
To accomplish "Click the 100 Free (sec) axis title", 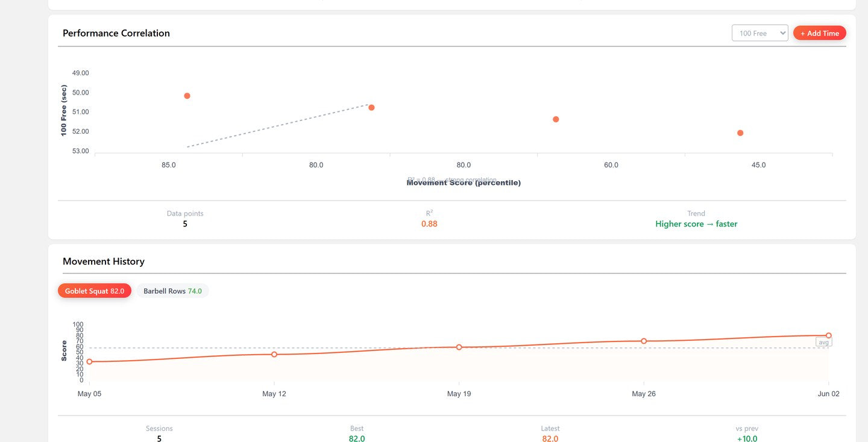I will pyautogui.click(x=64, y=110).
